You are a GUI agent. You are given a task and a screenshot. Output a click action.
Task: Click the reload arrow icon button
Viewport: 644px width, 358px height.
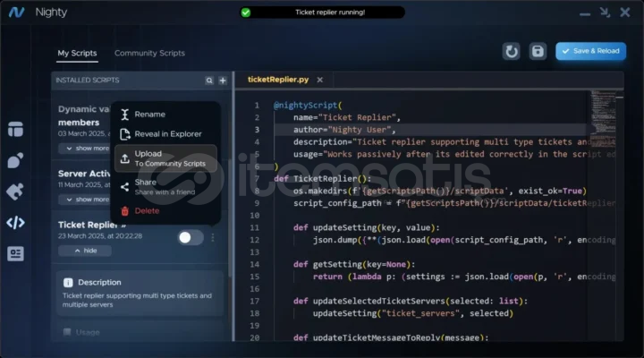(x=512, y=51)
